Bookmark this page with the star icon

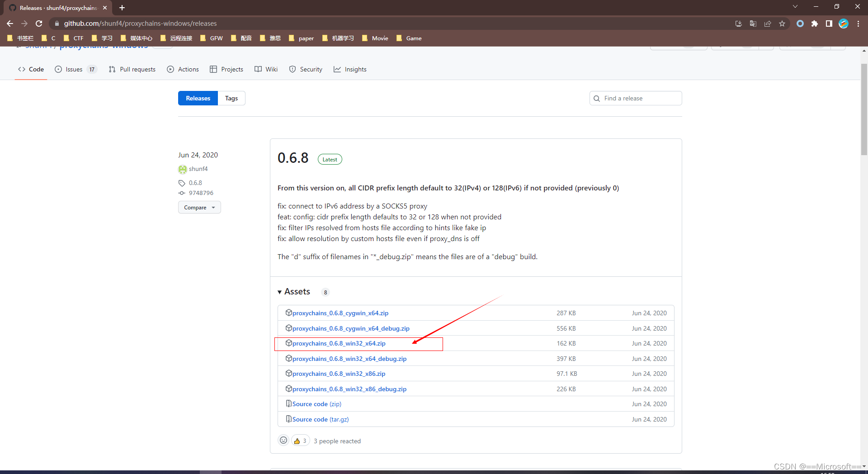tap(782, 24)
